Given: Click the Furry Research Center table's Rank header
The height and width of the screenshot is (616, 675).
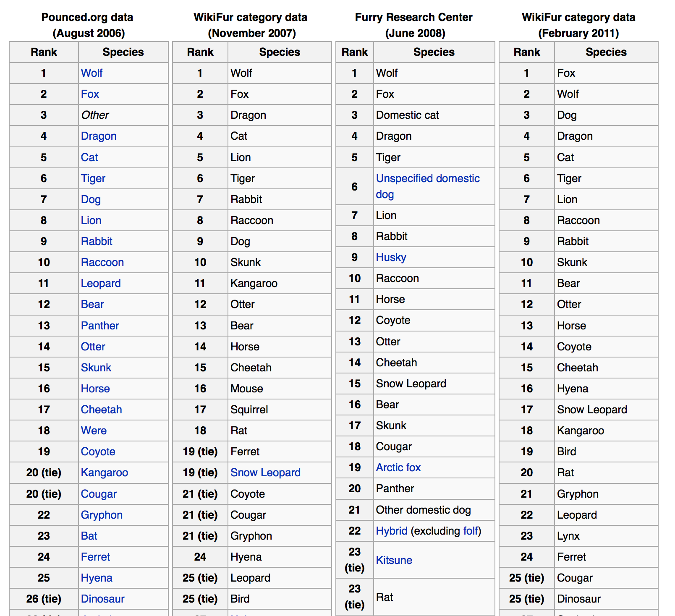Looking at the screenshot, I should (x=354, y=52).
